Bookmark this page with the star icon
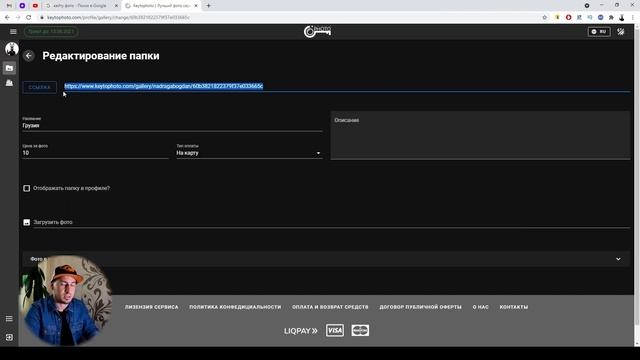 point(544,18)
